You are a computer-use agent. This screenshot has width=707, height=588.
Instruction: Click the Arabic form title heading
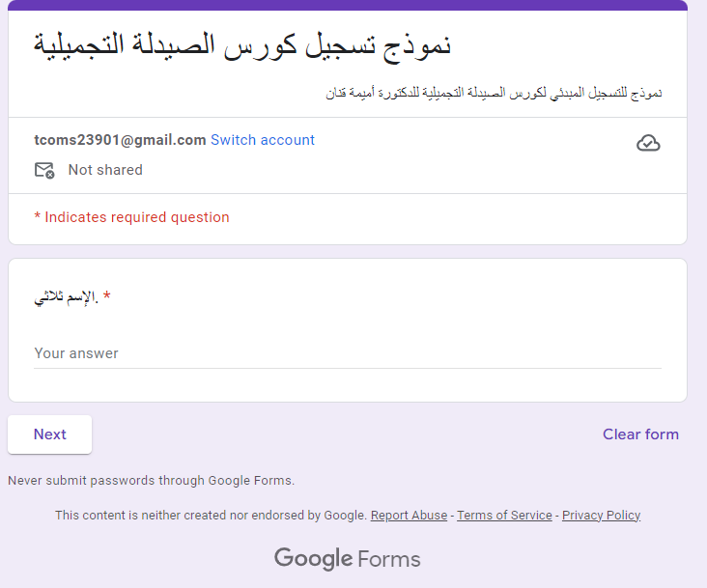[x=242, y=47]
